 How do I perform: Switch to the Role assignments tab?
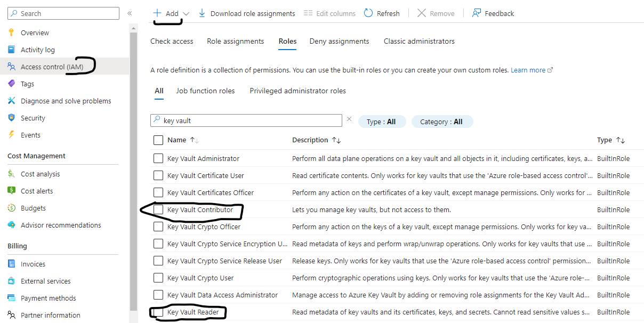[236, 41]
